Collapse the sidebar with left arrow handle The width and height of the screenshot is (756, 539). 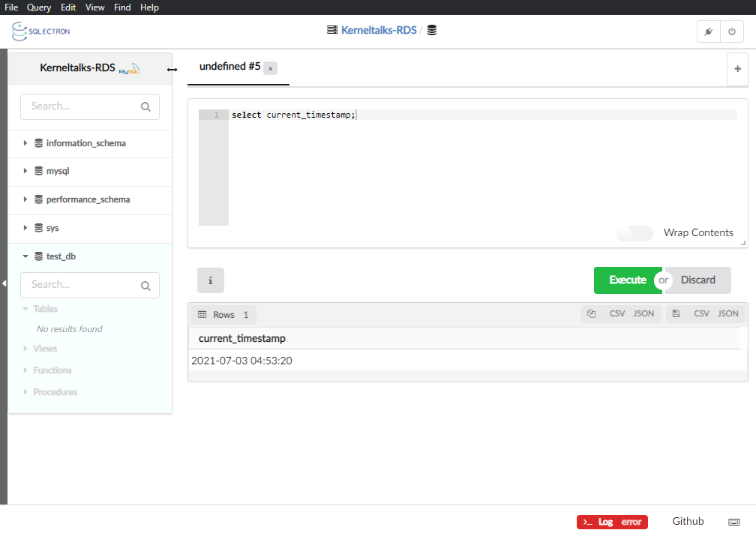(x=4, y=283)
